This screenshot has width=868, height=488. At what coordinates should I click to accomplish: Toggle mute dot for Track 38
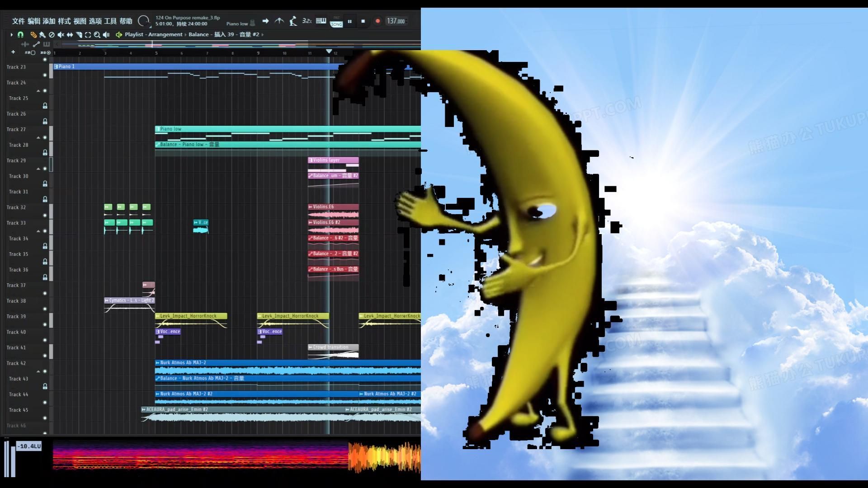coord(45,309)
